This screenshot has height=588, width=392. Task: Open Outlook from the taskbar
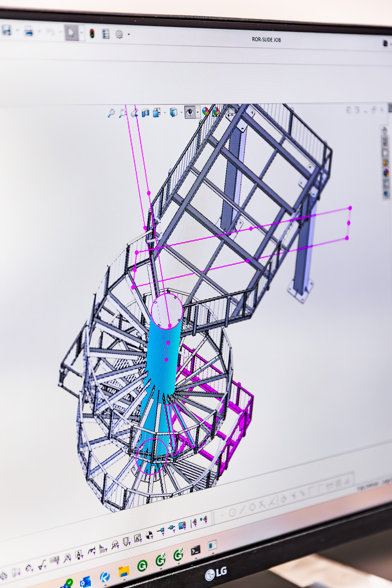point(86,582)
